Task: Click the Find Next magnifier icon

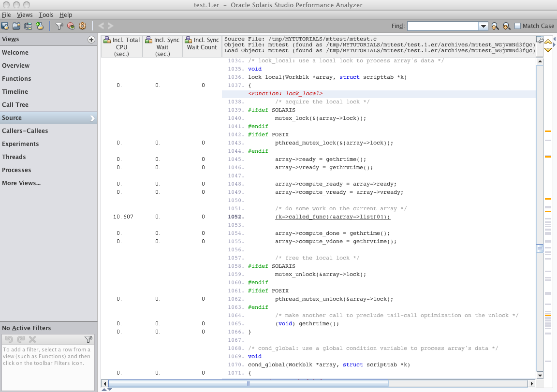Action: click(x=506, y=26)
